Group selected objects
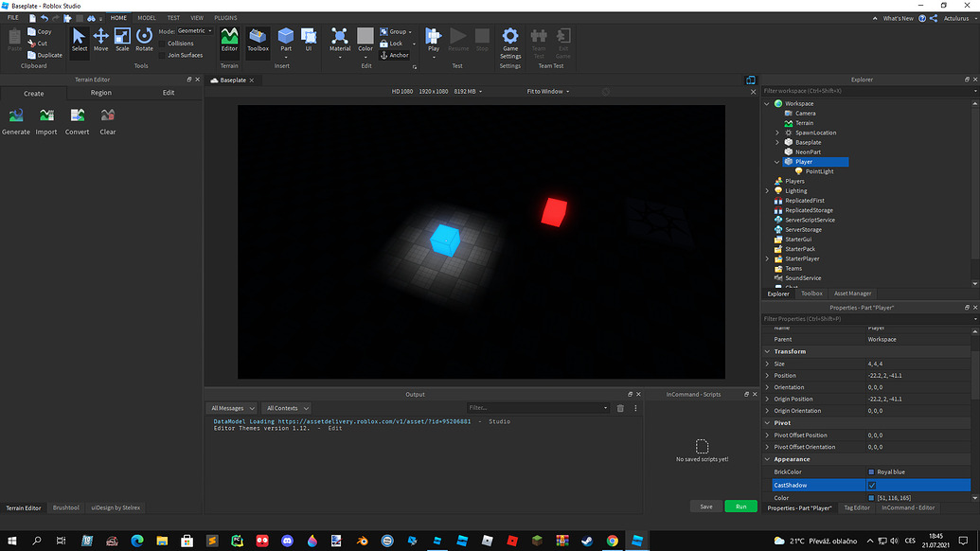 396,31
